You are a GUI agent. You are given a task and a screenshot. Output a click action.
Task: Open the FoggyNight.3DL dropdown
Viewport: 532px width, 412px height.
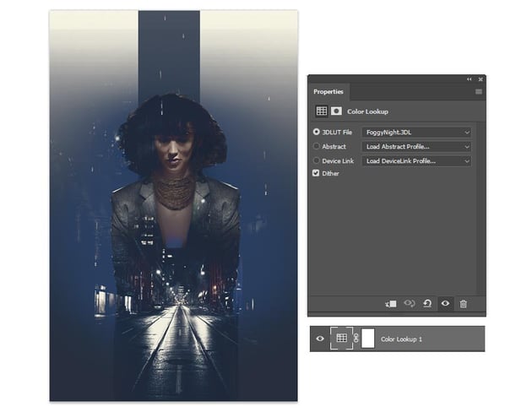[416, 133]
